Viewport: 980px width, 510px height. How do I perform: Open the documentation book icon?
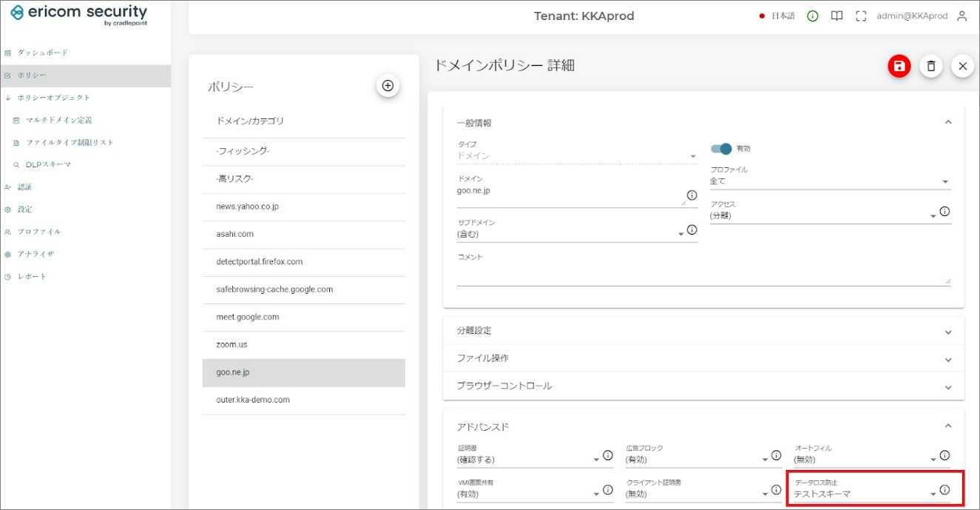click(837, 16)
